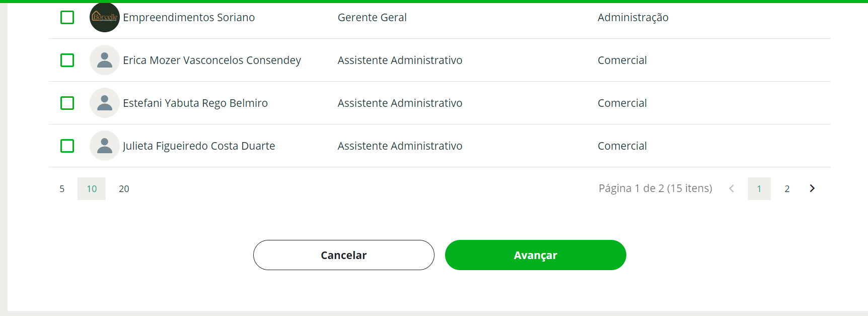Check the Estefani Yabuta Rego Belmiro row
Screen dimensions: 868x316
tap(67, 103)
